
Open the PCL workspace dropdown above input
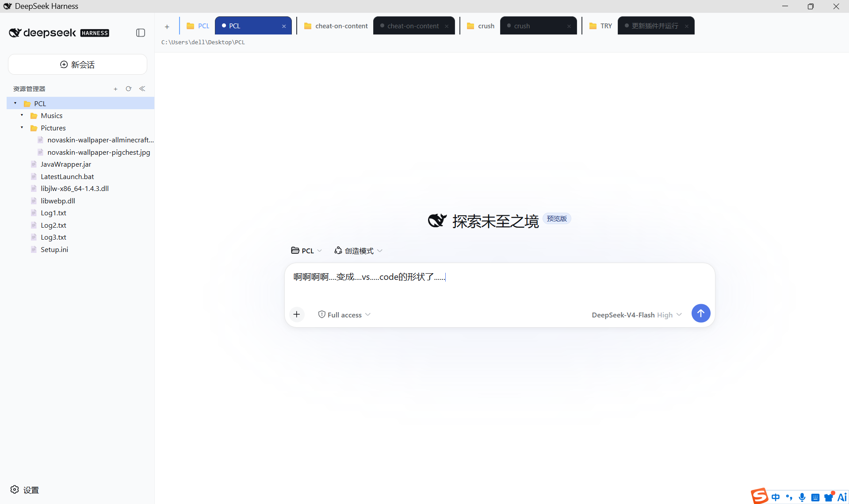(x=306, y=251)
